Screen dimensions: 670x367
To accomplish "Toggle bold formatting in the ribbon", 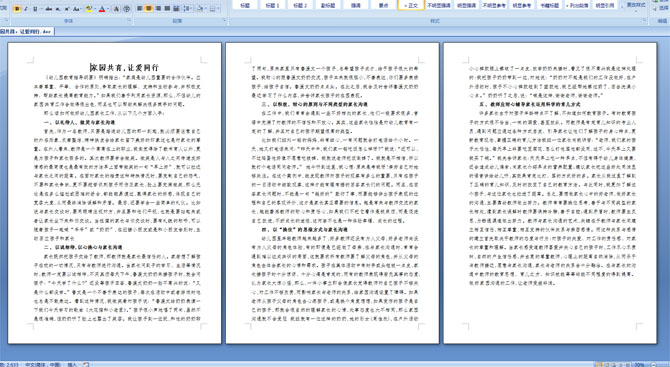I will (17, 9).
